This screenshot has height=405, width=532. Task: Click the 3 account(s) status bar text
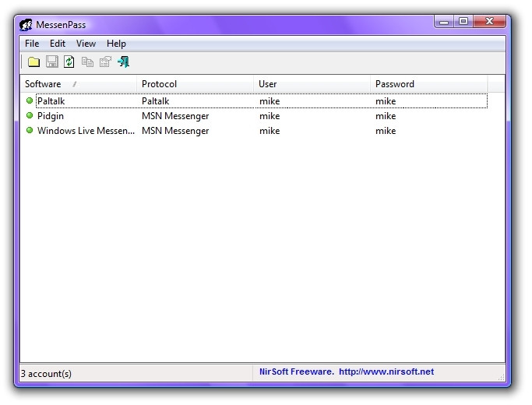[46, 373]
